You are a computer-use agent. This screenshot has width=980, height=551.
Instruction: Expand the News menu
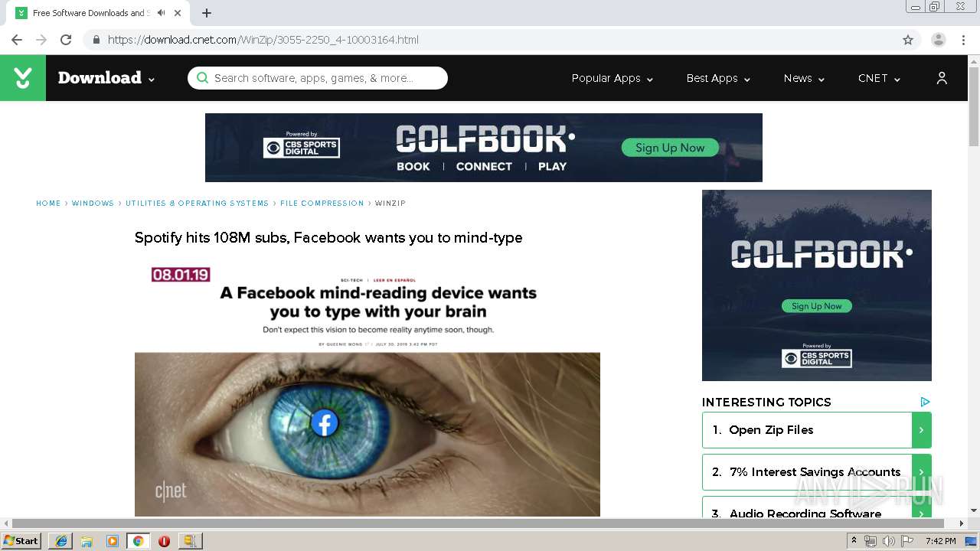point(804,78)
